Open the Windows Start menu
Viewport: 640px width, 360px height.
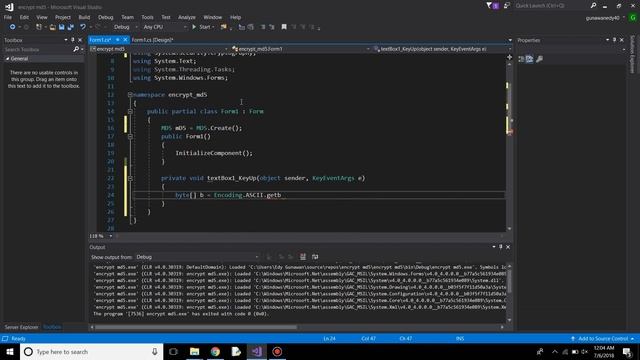point(10,351)
